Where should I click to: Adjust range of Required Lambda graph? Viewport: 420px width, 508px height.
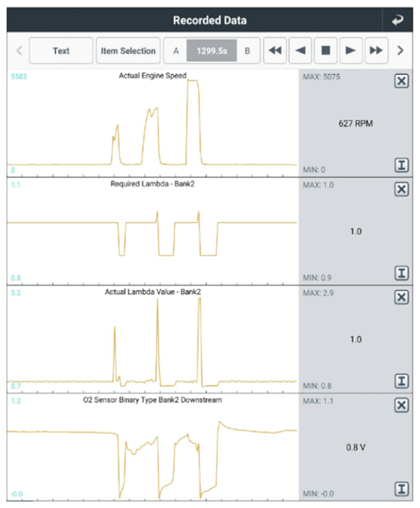click(401, 273)
